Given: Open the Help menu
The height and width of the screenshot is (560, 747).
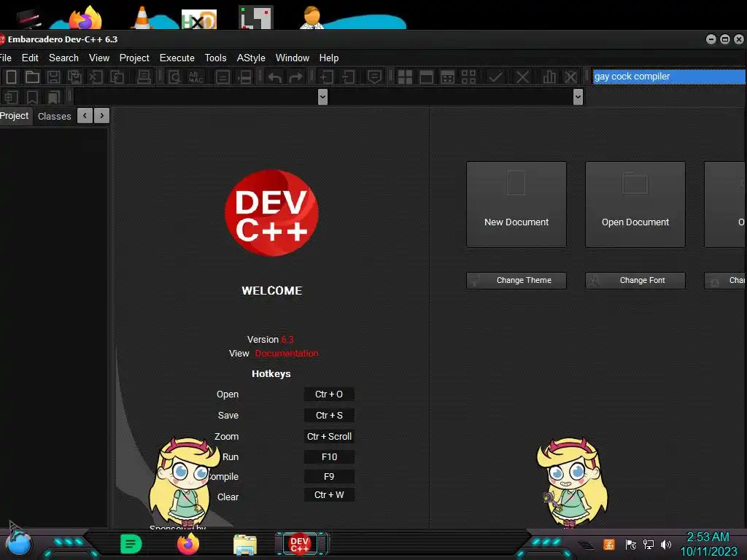Looking at the screenshot, I should [x=329, y=58].
